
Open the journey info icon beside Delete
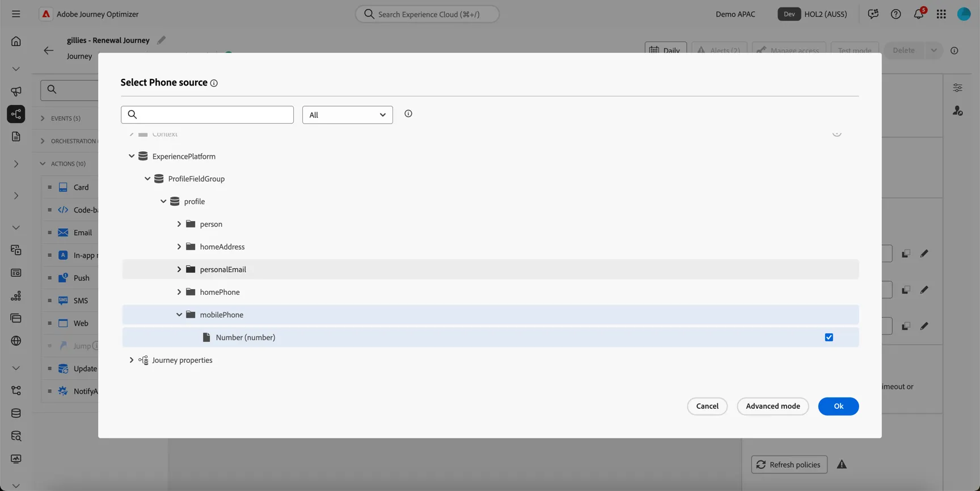point(954,50)
